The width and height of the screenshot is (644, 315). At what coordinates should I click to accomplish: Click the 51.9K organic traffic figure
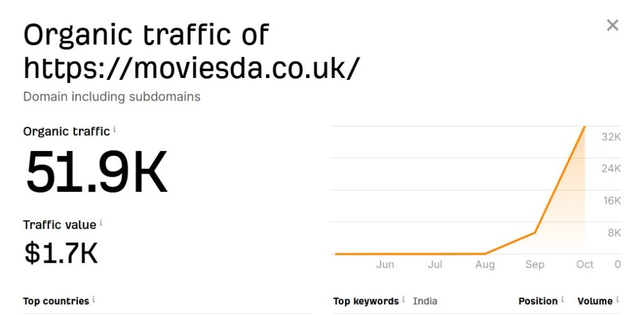(x=96, y=172)
